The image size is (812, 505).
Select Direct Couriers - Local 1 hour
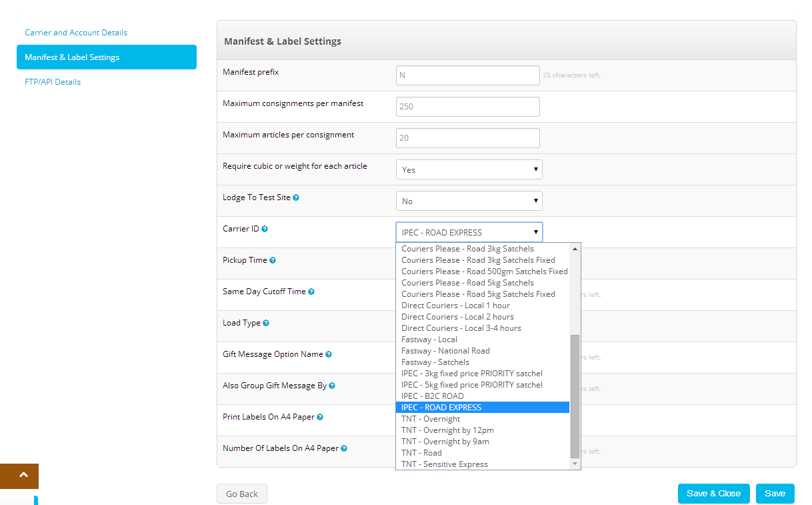(483, 306)
